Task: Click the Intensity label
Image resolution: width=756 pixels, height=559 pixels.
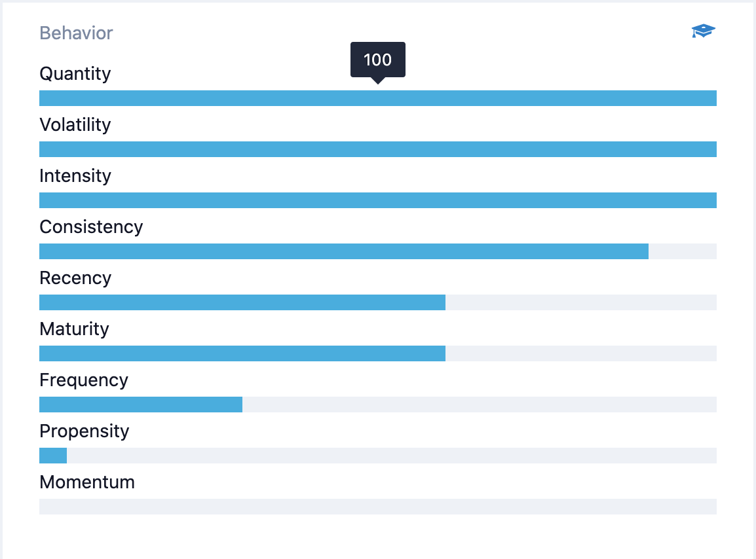Action: click(x=75, y=176)
